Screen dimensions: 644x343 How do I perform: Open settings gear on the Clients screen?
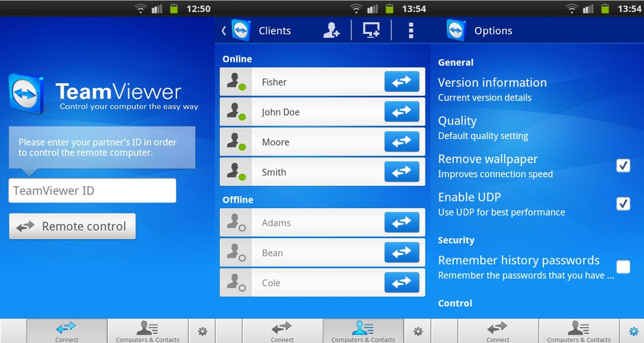[418, 331]
